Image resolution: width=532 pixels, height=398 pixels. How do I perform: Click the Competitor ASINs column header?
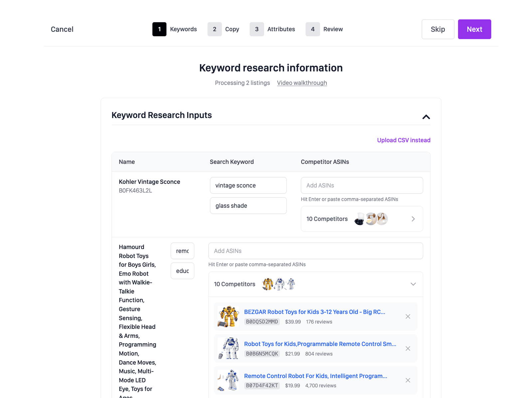click(x=325, y=162)
